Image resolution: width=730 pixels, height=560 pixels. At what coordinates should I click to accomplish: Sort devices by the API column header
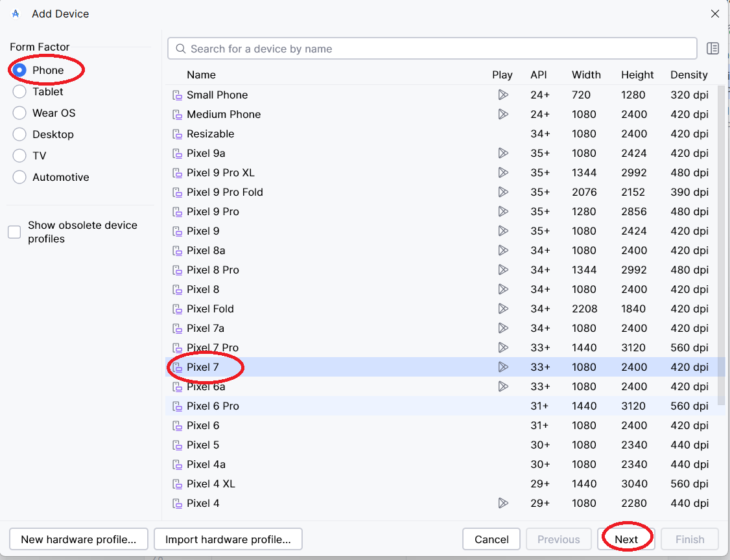click(x=538, y=75)
